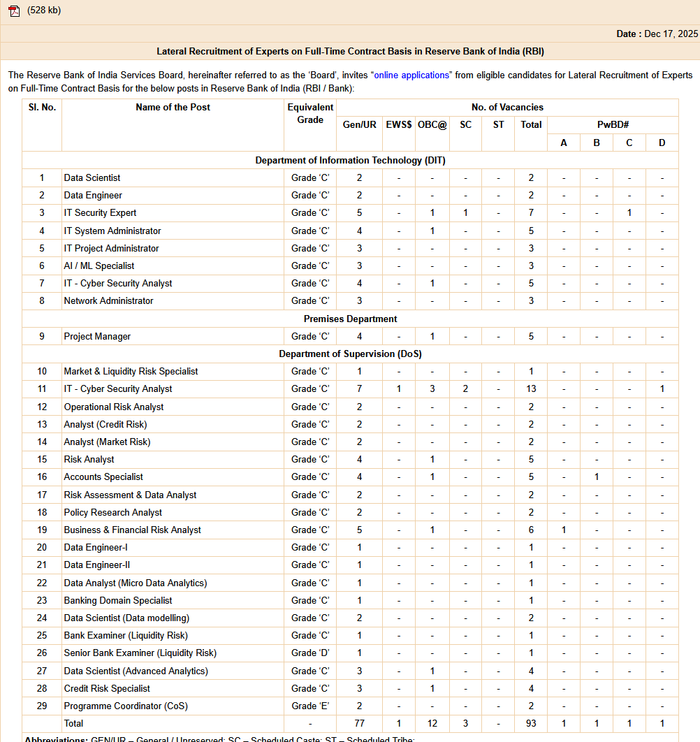Select the IT Security Expert post name

point(100,213)
